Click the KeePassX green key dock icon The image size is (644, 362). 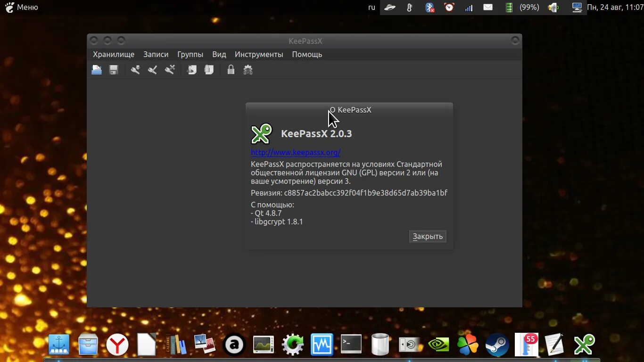point(585,345)
